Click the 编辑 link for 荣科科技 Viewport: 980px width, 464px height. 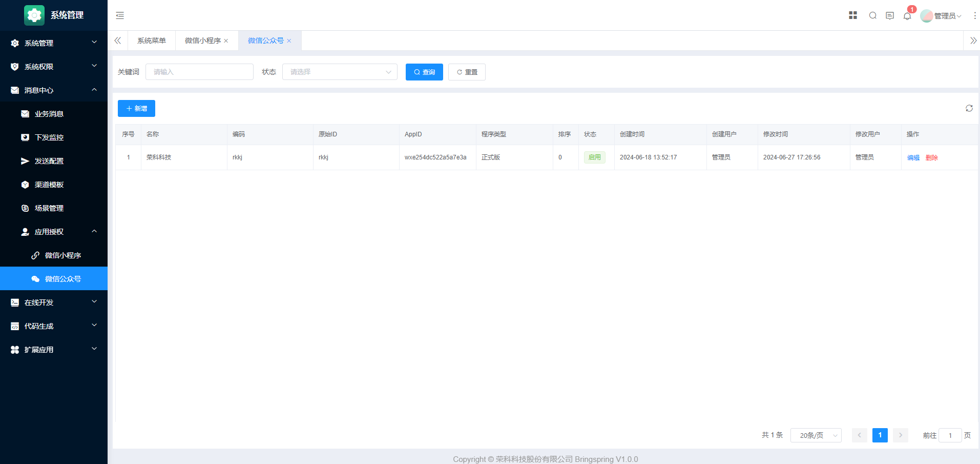[x=913, y=158]
